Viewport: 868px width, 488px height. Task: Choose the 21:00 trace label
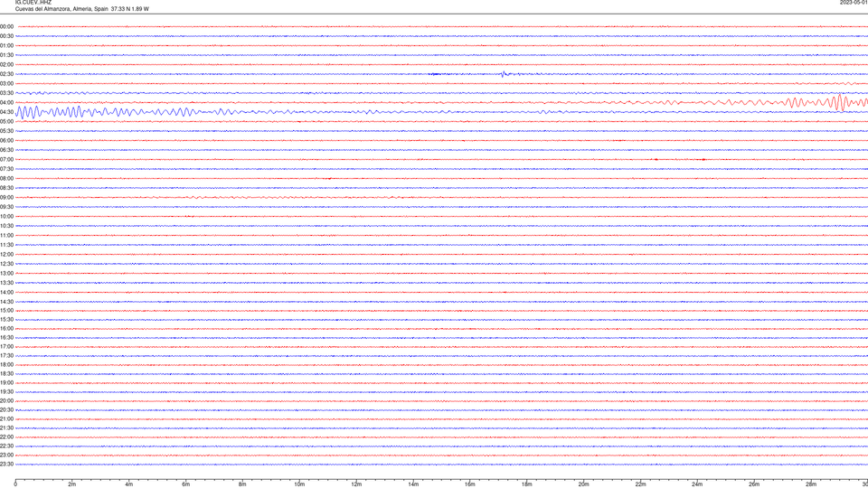pos(6,418)
